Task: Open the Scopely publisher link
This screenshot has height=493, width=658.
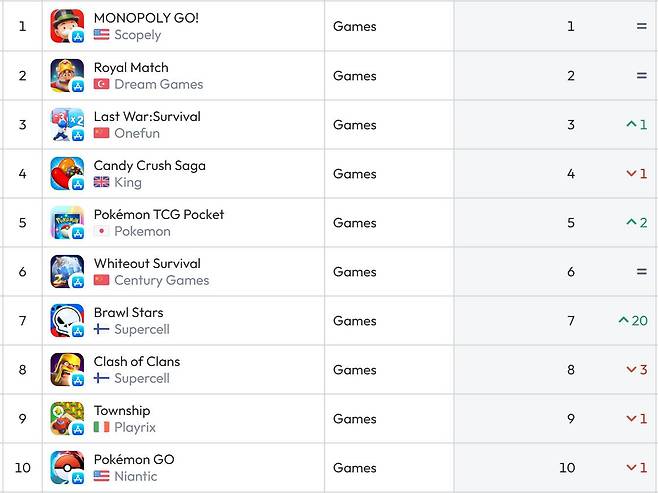Action: click(x=137, y=35)
